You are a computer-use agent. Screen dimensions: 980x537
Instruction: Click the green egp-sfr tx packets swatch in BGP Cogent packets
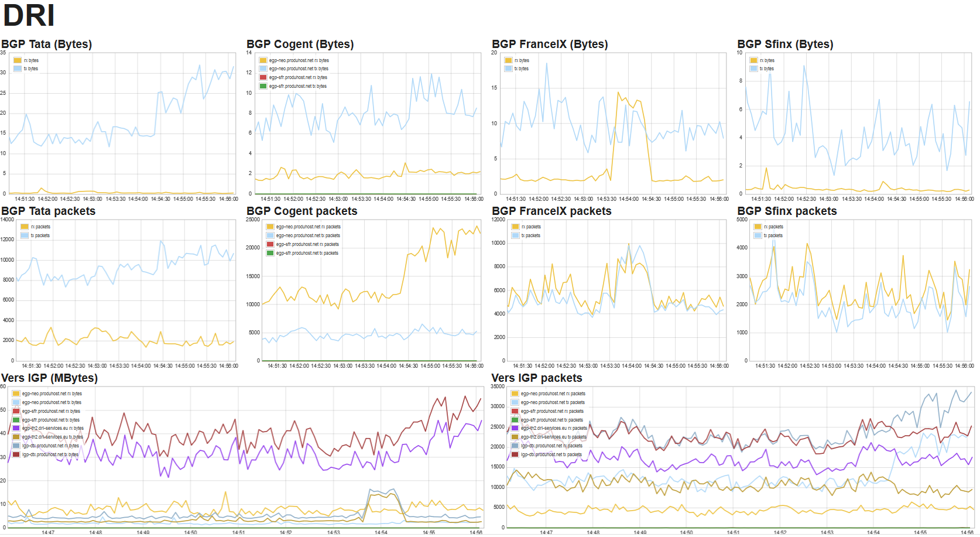pos(270,253)
